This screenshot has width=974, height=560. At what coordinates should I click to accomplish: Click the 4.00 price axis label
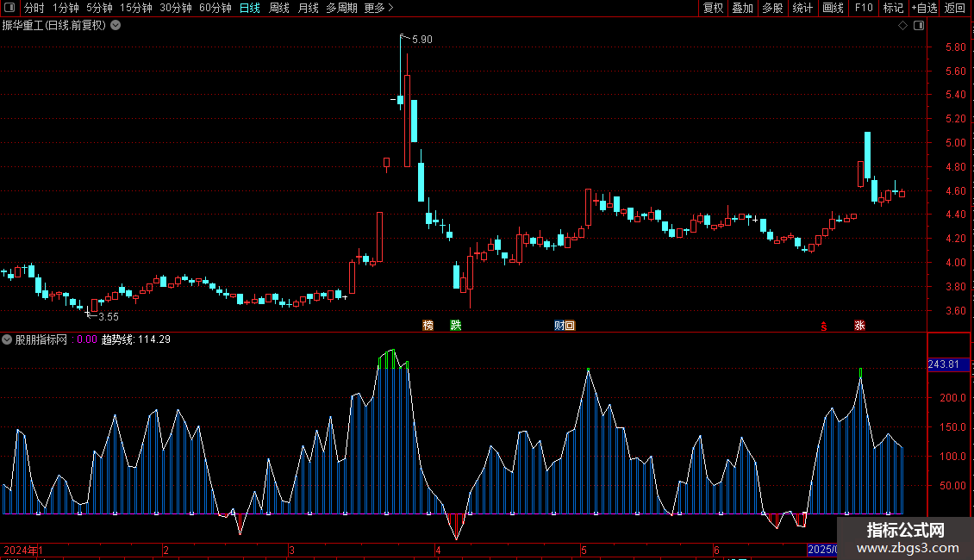click(955, 263)
